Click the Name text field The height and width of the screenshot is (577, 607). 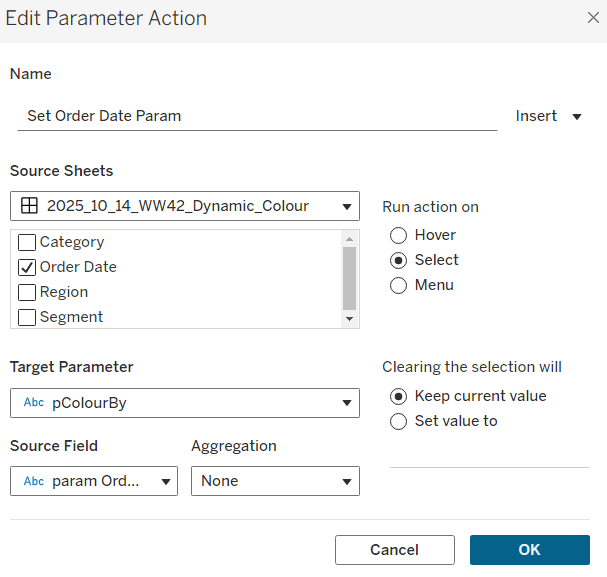coord(258,116)
